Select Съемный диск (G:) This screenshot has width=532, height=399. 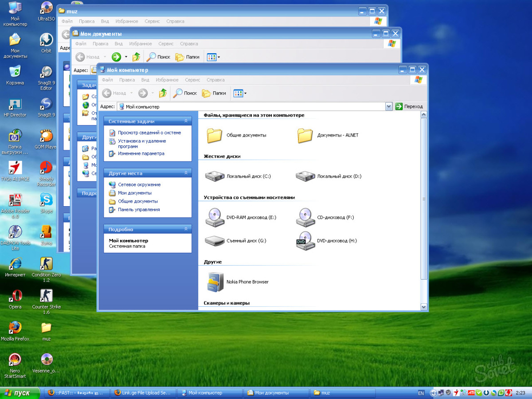215,241
